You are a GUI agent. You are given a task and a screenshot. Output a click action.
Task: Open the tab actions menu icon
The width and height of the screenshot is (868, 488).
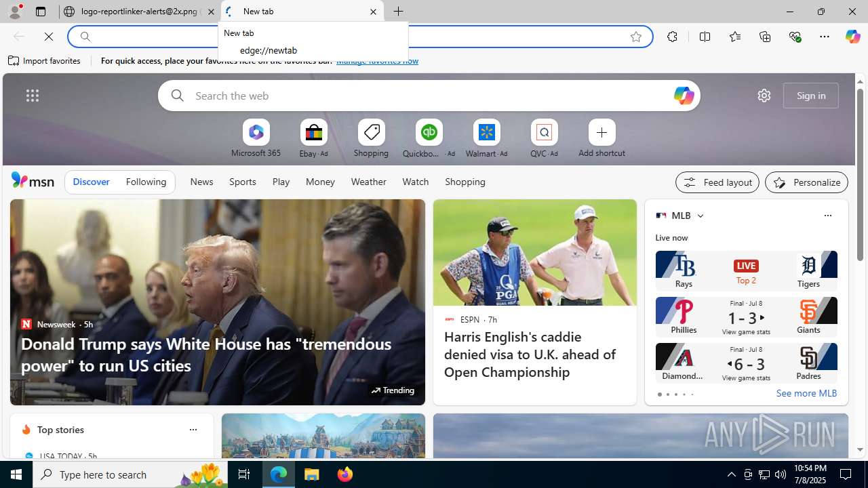(x=40, y=12)
